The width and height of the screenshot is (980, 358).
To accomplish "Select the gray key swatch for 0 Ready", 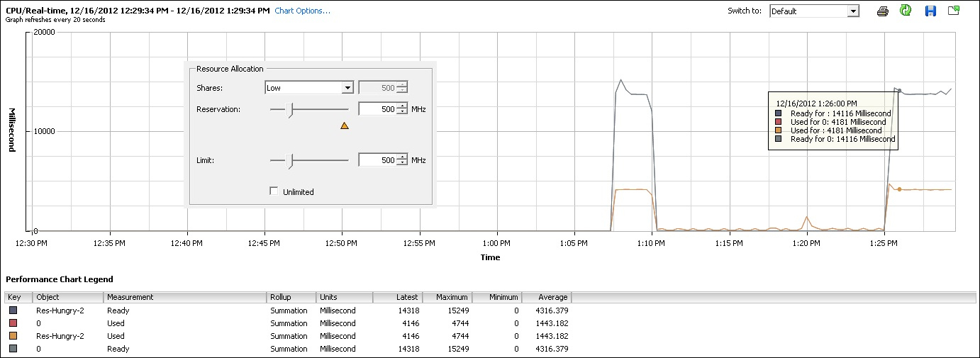I will (12, 349).
